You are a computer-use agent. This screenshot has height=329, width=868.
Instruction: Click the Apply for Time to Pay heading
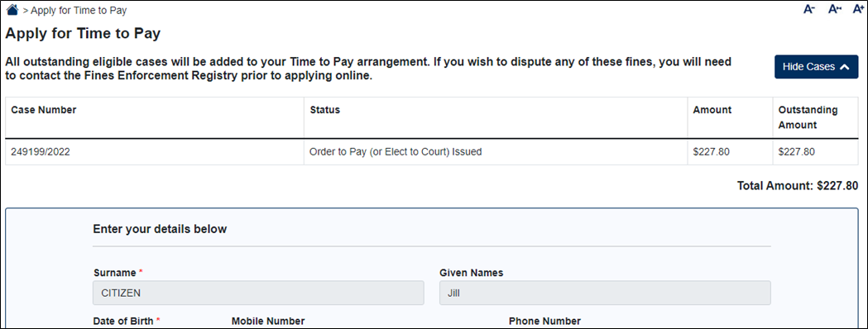(83, 34)
